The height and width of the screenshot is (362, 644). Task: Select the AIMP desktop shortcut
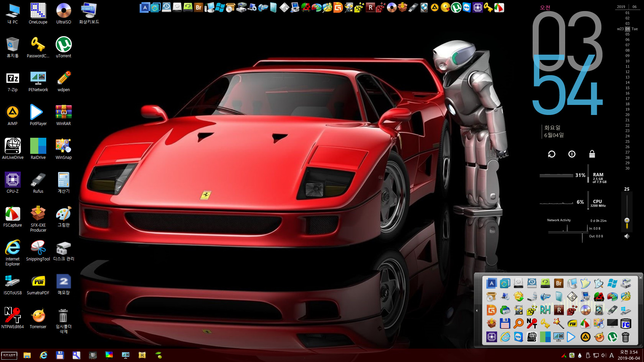pos(13,115)
